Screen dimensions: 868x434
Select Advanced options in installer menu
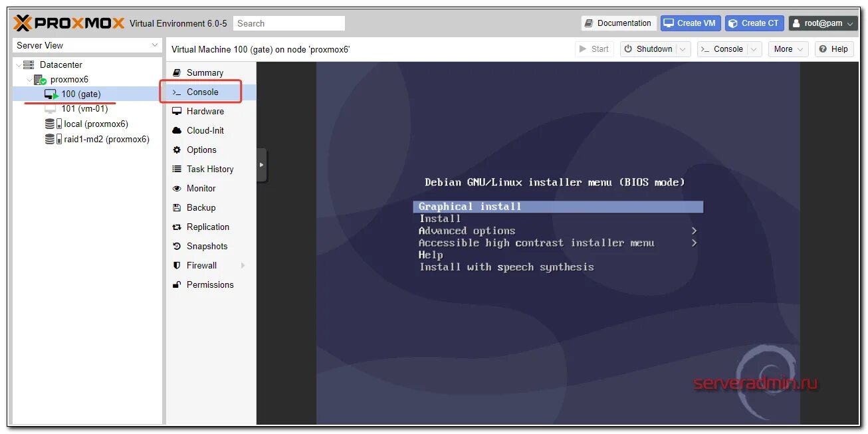(467, 231)
